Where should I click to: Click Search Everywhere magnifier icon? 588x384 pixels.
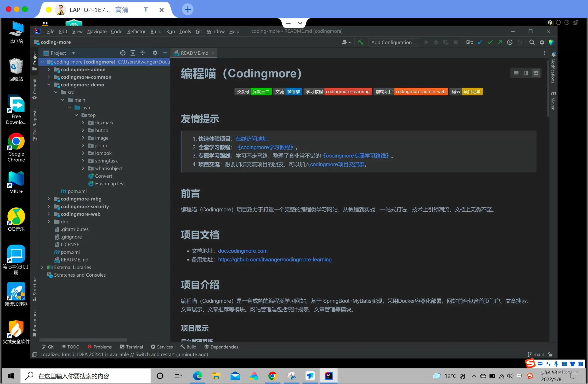(532, 42)
